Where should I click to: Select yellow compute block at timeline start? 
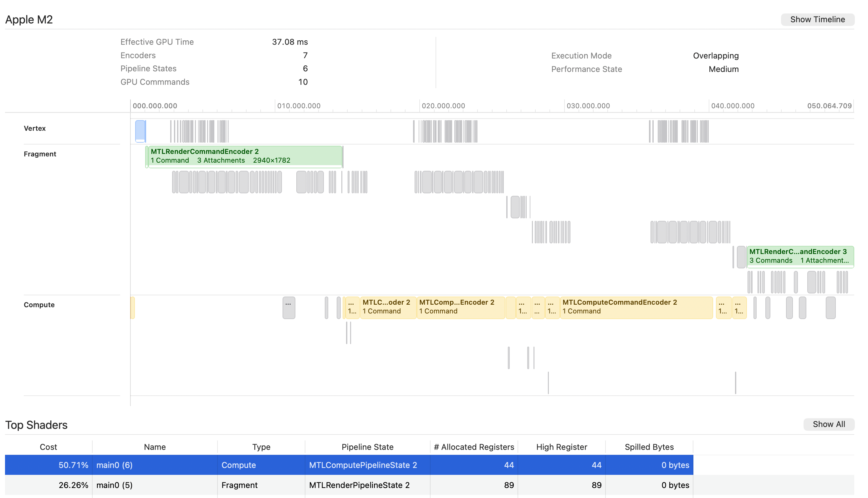pos(132,308)
